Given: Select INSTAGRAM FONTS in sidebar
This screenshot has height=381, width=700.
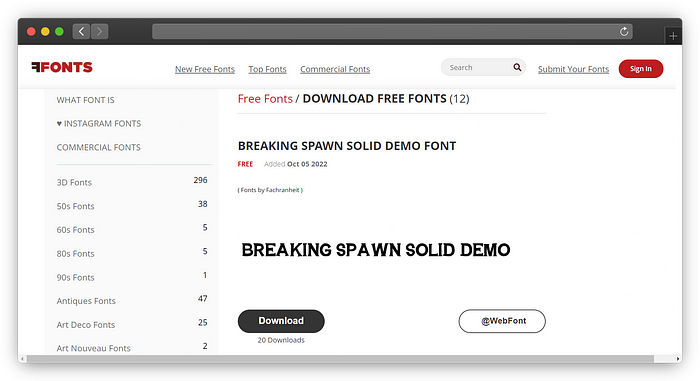Looking at the screenshot, I should 99,123.
